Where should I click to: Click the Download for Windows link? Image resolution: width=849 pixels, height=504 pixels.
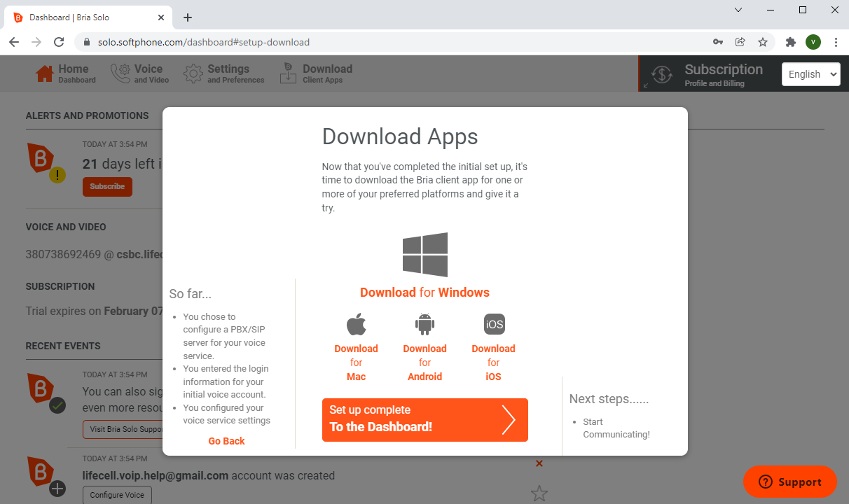(x=424, y=293)
